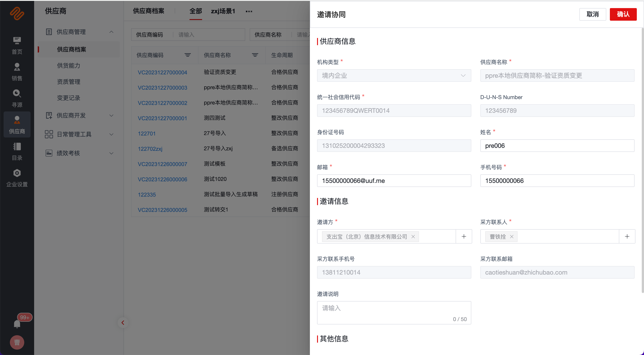Image resolution: width=644 pixels, height=355 pixels.
Task: Click the 邀请说明 text area
Action: (x=394, y=313)
